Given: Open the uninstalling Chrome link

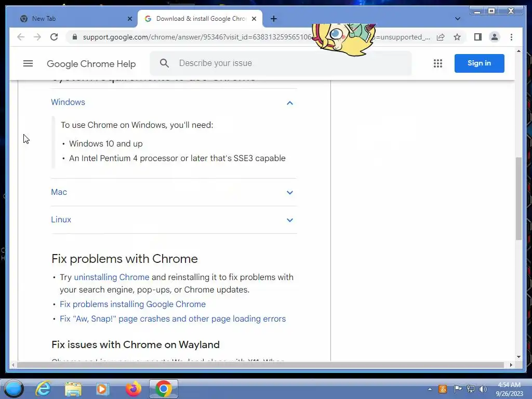Looking at the screenshot, I should point(112,277).
